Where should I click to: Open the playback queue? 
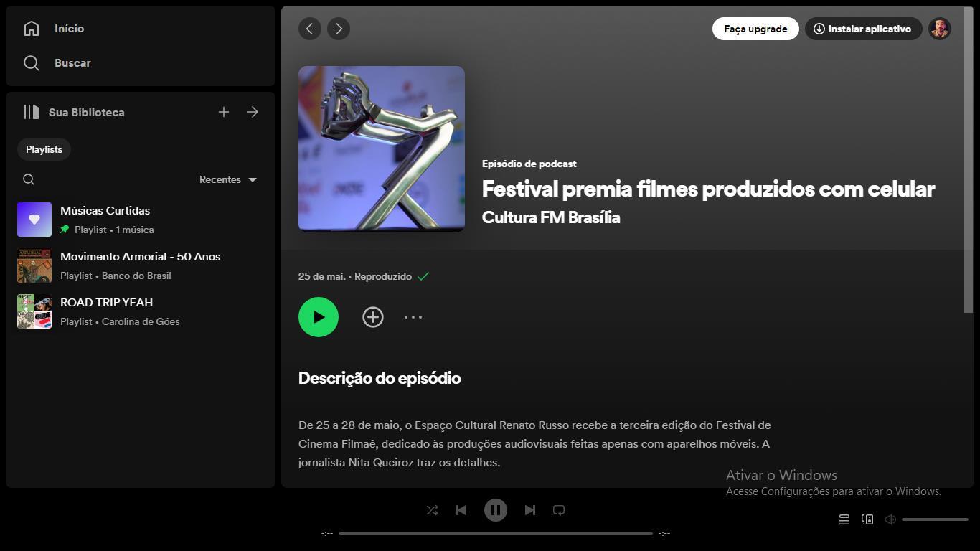click(844, 519)
